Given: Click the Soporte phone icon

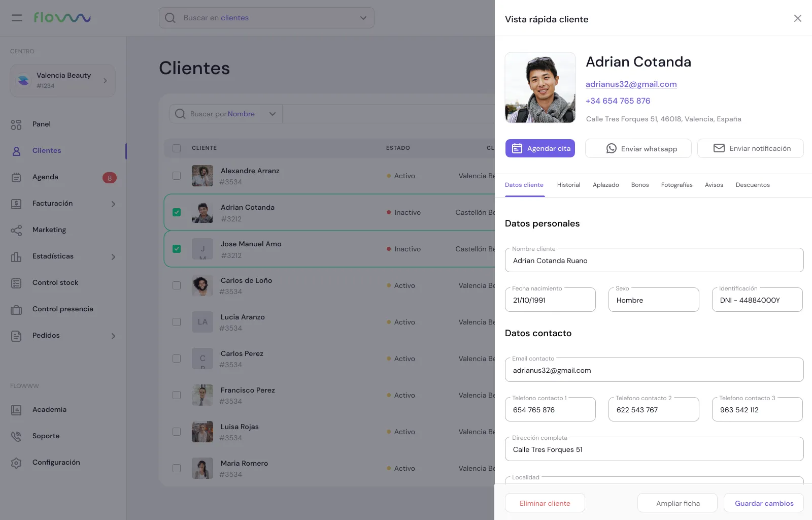Looking at the screenshot, I should [x=16, y=436].
